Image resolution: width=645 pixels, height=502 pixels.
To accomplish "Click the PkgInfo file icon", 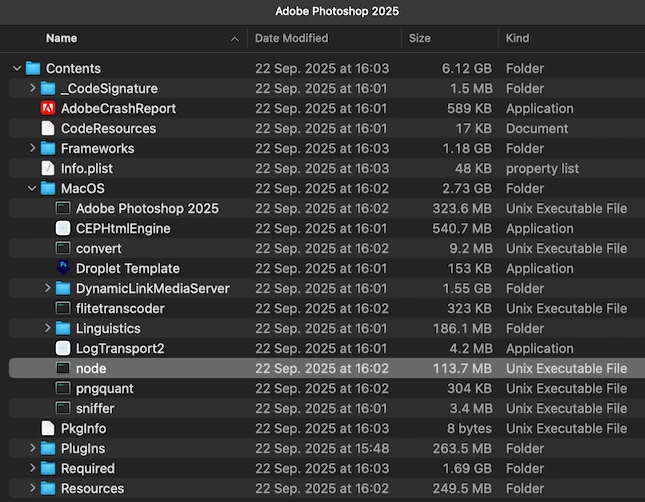I will 48,428.
